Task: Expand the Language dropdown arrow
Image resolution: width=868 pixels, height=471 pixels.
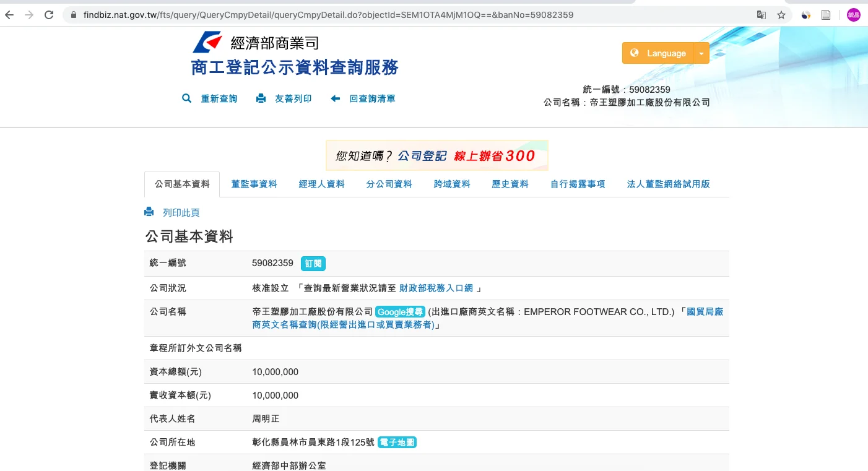Action: tap(701, 53)
